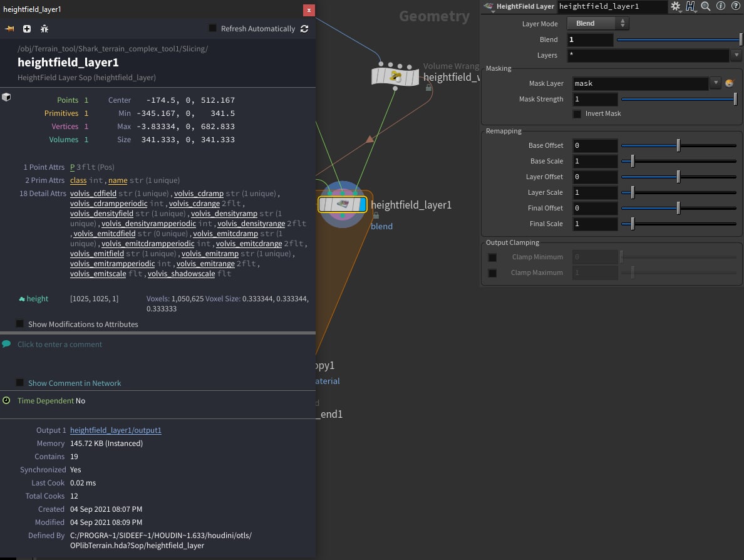The width and height of the screenshot is (744, 560).
Task: Click the mask paint selector icon next to Mask Layer
Action: coord(730,83)
